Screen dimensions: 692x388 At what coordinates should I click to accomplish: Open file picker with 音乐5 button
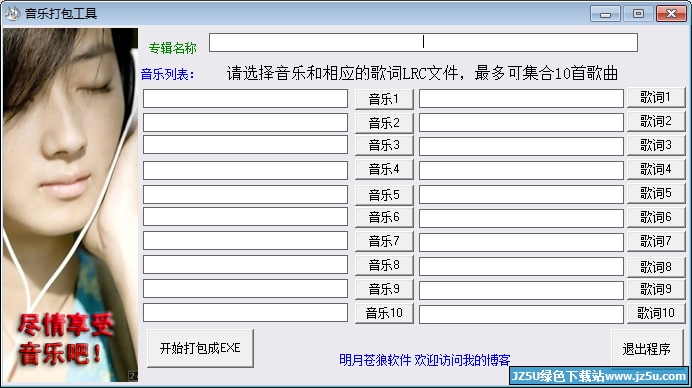pyautogui.click(x=384, y=195)
